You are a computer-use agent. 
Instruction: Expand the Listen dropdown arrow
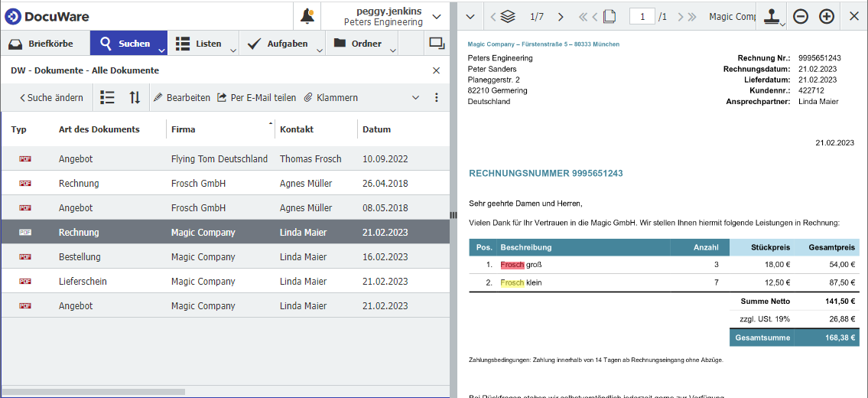[232, 50]
